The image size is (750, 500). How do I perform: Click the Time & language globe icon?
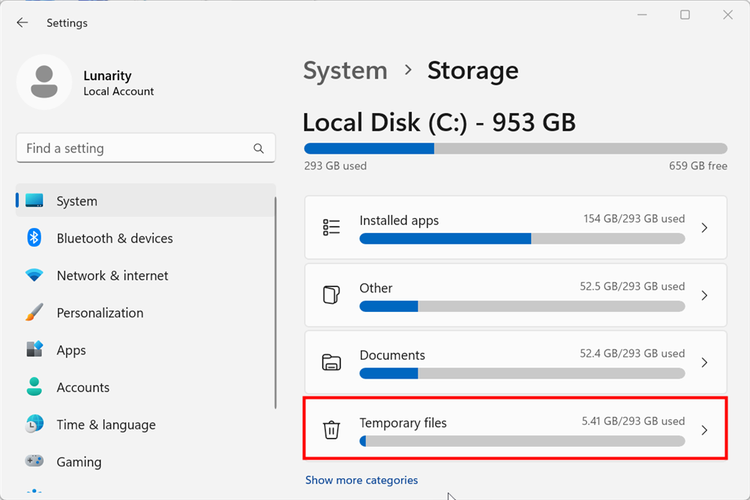point(34,424)
